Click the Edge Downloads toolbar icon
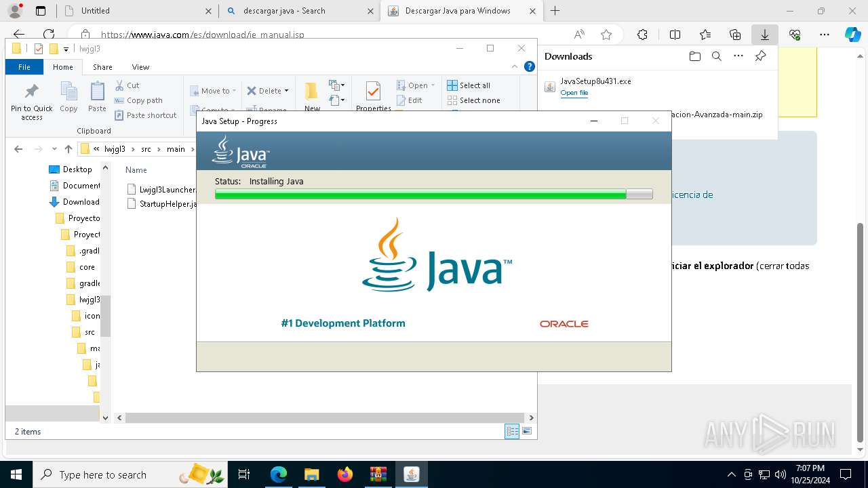Screen dimensions: 868x488 click(x=764, y=35)
